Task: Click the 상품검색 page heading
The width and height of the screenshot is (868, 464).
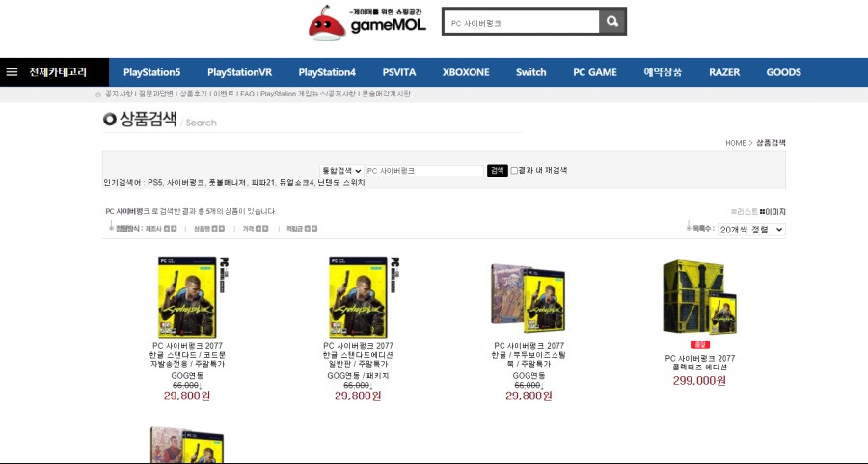Action: (x=148, y=119)
